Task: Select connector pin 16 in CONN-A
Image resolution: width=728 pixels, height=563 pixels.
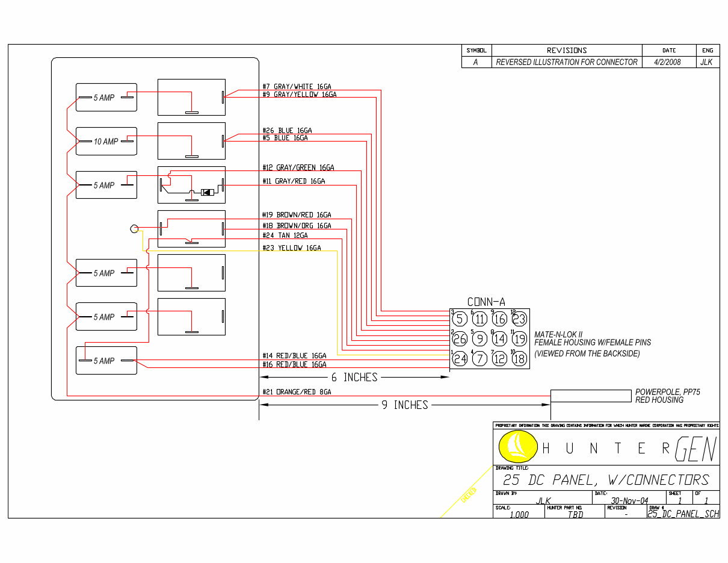Action: tap(499, 319)
